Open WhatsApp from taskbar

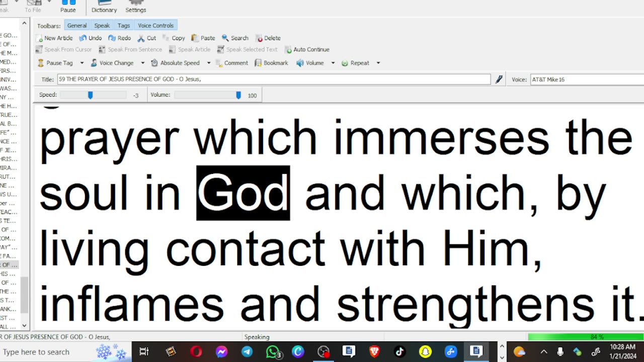[273, 352]
